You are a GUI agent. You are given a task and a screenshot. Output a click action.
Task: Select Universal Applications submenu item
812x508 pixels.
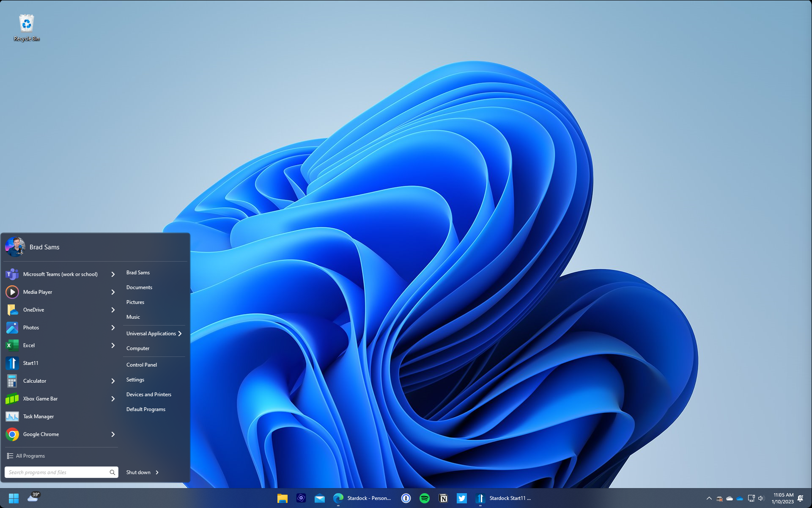click(x=151, y=333)
